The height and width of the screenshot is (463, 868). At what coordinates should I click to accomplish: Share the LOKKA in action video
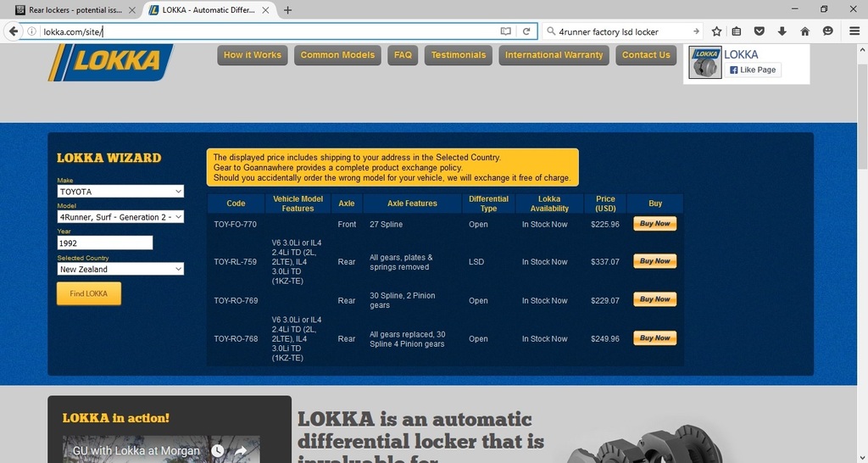pos(240,451)
